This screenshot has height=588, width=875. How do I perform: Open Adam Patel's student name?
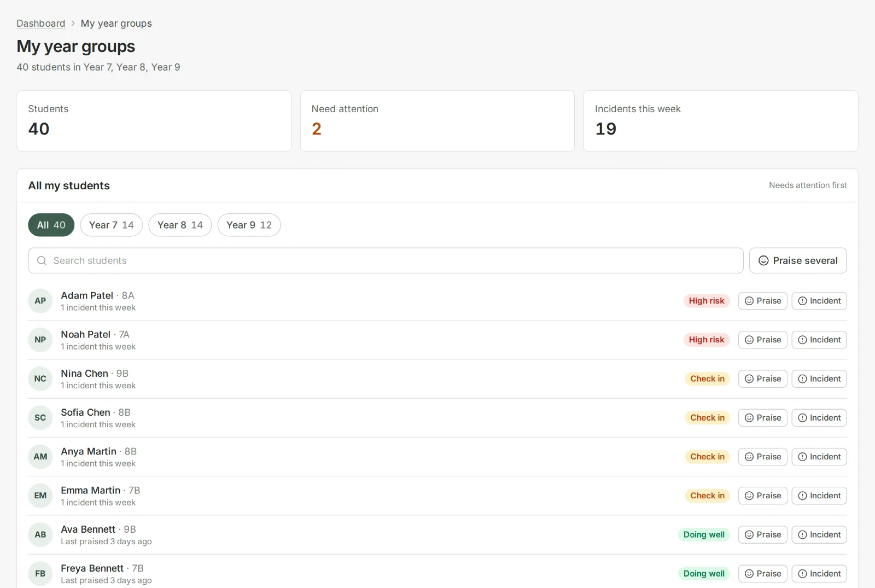87,295
